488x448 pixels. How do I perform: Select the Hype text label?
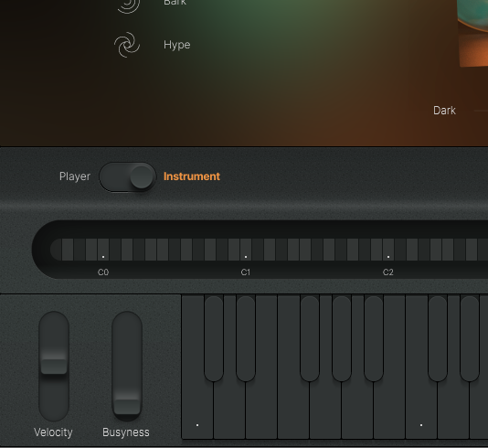point(176,45)
